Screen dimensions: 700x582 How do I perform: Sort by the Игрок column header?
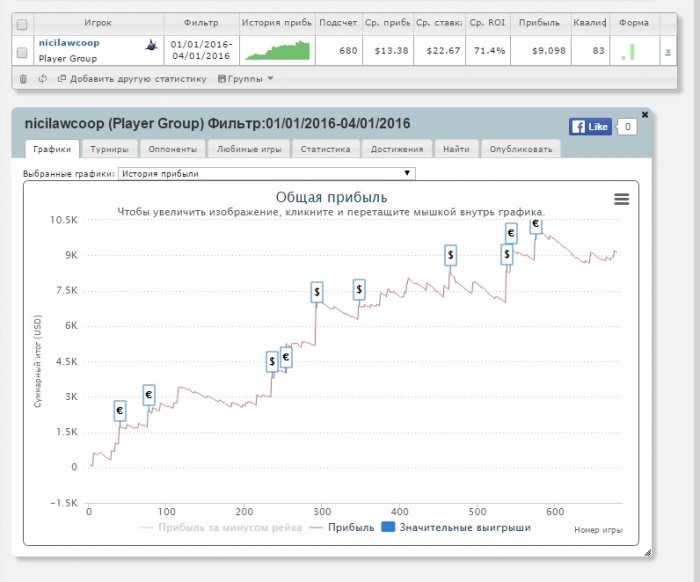click(x=98, y=23)
